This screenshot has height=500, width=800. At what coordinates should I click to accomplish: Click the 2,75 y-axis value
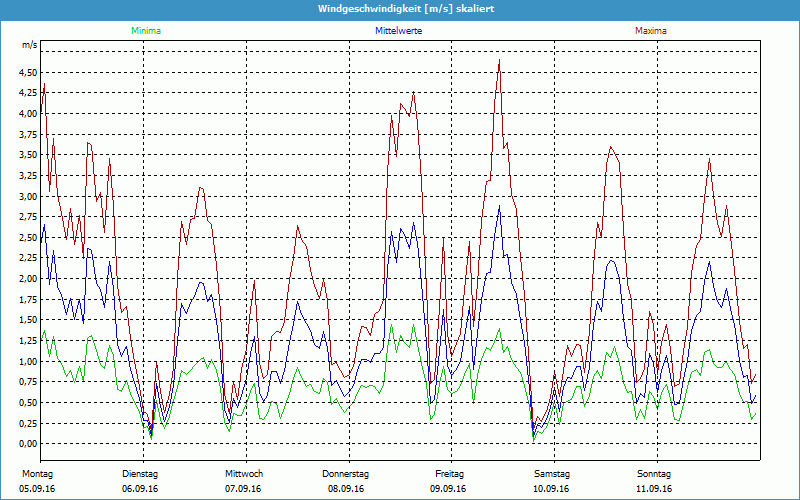28,217
